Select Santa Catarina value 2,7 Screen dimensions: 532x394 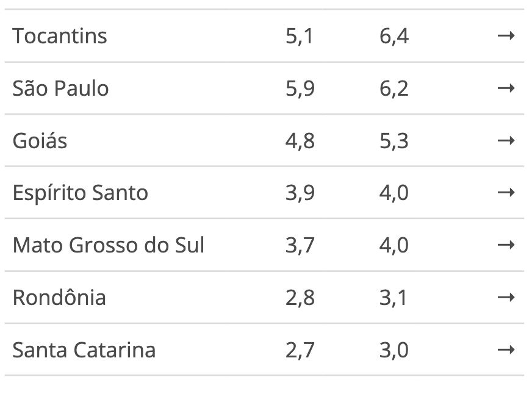tap(300, 350)
